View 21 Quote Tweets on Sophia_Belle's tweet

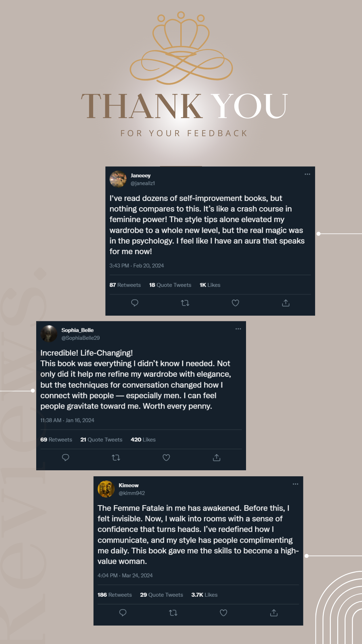tap(101, 439)
